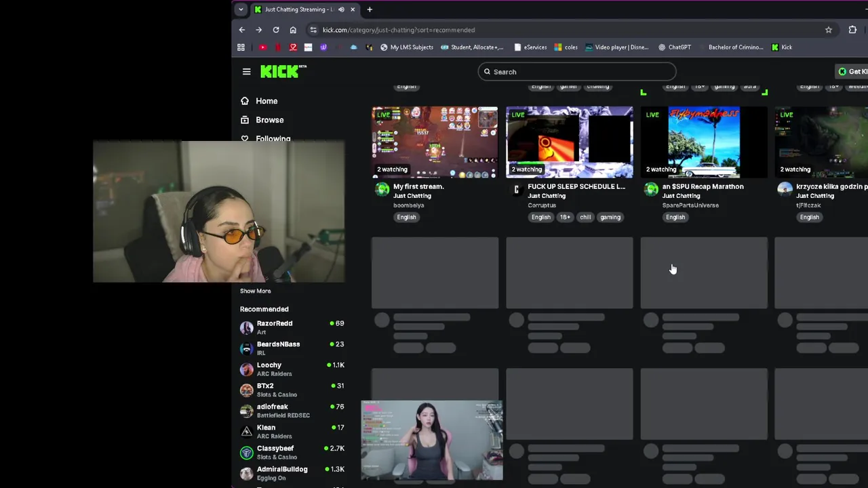Select the chill tag under Corruptus
The height and width of the screenshot is (488, 868).
tap(585, 217)
